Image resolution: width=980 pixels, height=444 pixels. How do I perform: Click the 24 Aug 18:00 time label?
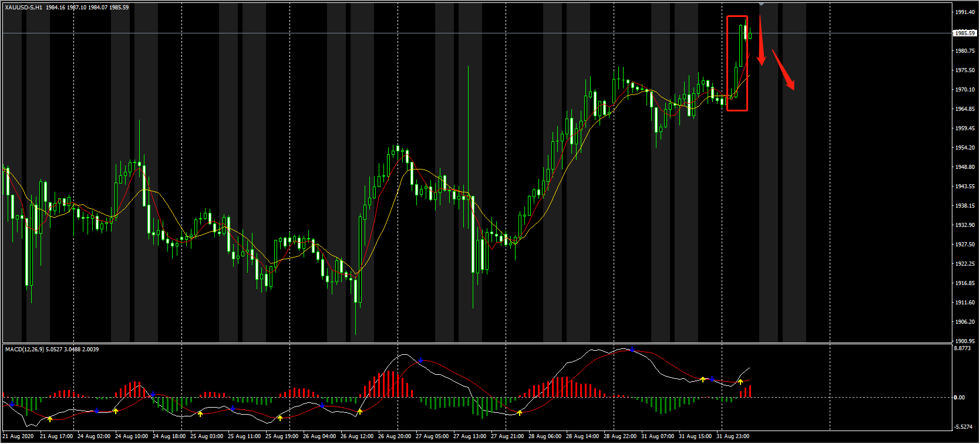coord(169,436)
